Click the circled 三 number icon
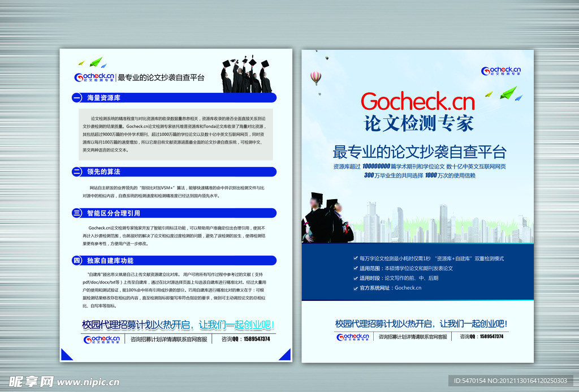Viewport: 579px width, 392px height. (x=77, y=213)
